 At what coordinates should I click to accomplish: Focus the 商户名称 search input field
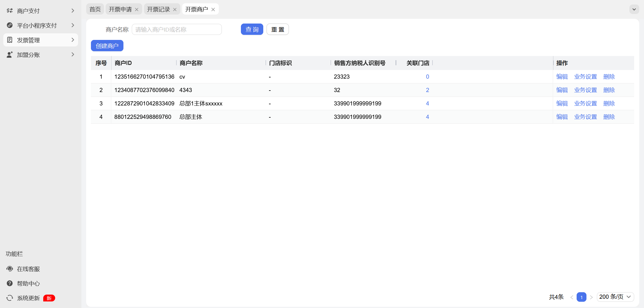177,29
